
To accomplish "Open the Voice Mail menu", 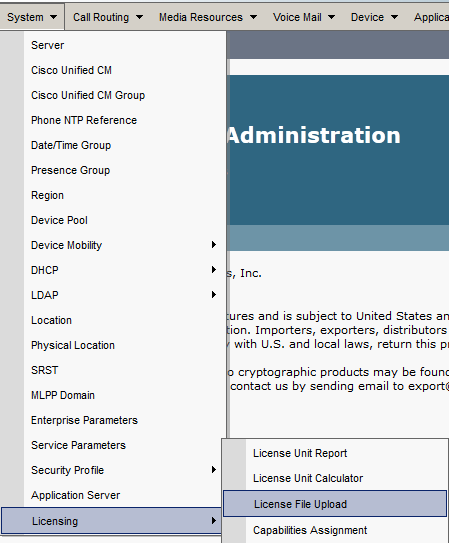I will point(304,17).
